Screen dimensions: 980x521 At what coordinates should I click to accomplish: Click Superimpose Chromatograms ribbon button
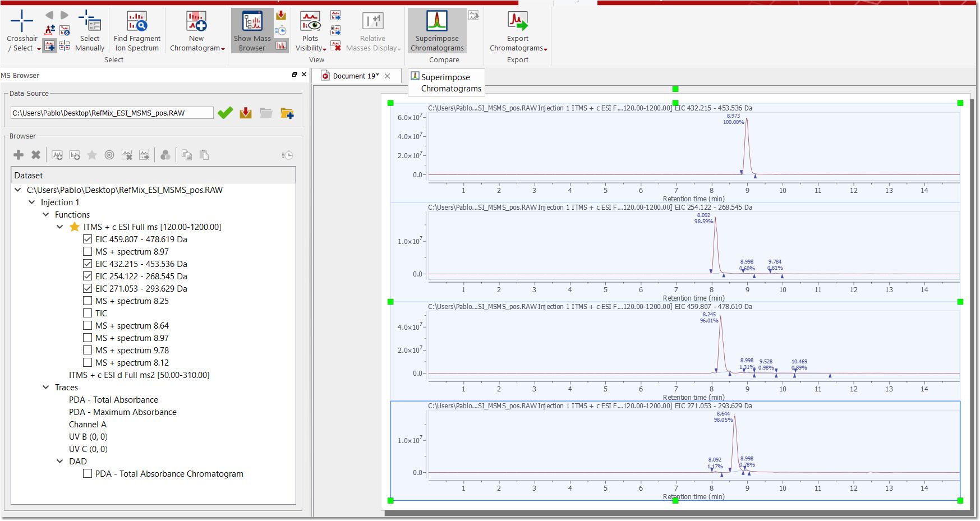click(x=437, y=31)
